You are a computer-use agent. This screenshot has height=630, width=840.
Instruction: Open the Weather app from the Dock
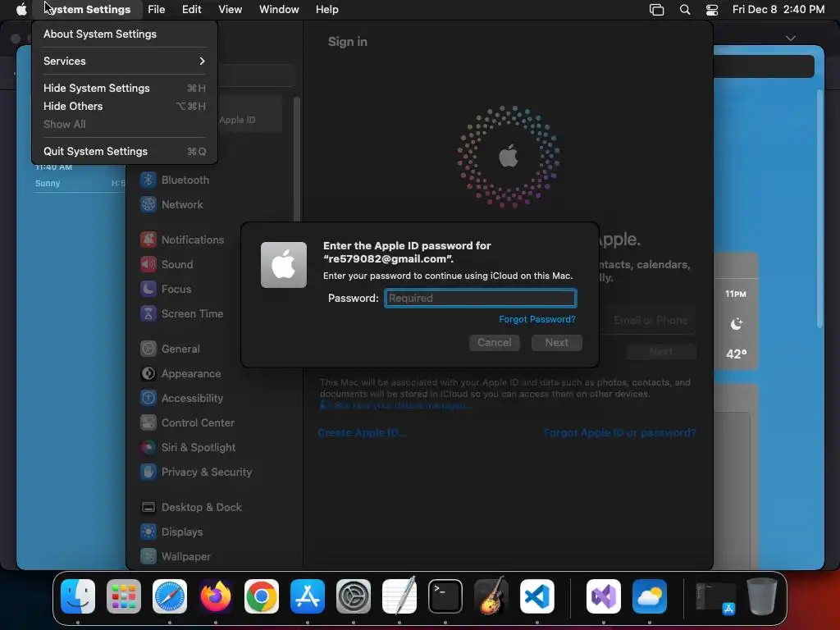coord(650,596)
